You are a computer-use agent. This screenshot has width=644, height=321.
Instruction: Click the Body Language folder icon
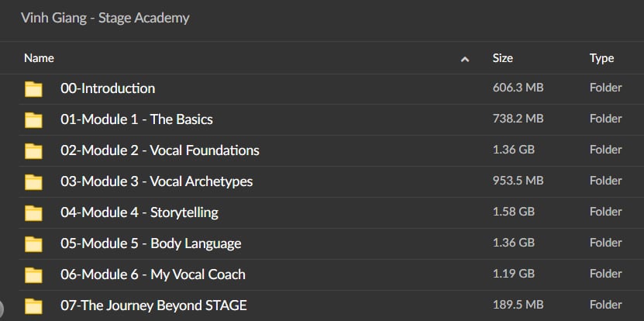pyautogui.click(x=33, y=243)
